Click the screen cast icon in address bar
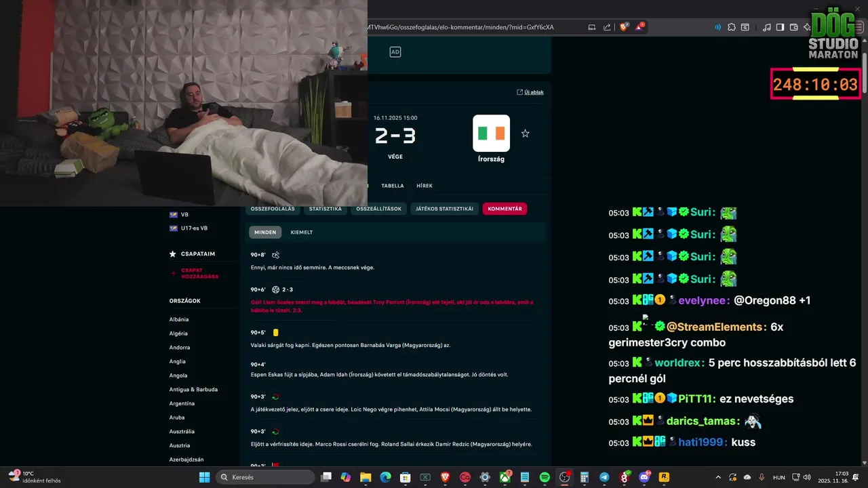868x488 pixels. (592, 27)
